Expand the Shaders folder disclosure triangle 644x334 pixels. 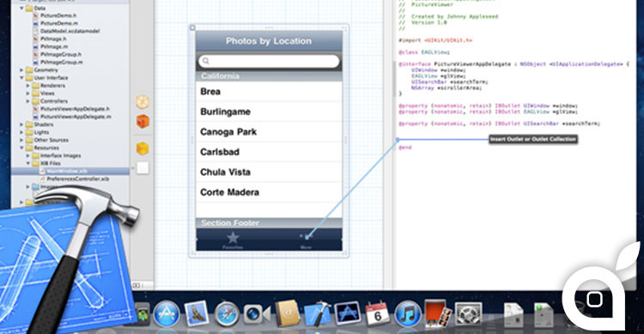coord(21,124)
